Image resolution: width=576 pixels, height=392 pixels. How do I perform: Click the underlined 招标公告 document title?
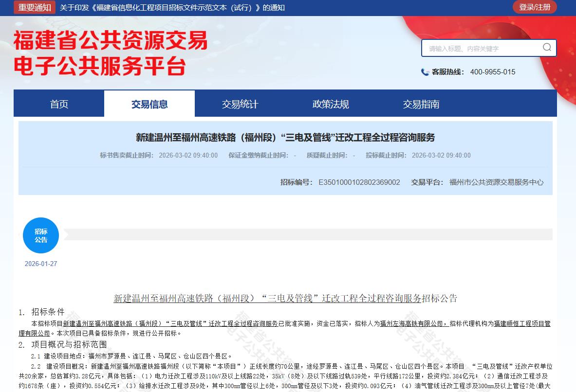pyautogui.click(x=285, y=298)
